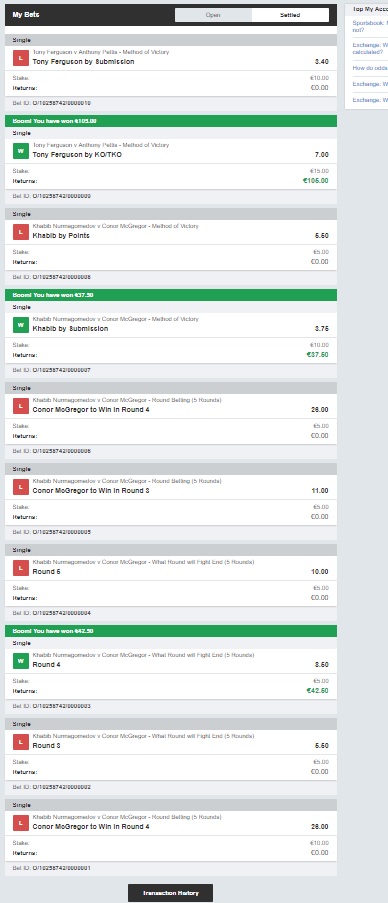Click the 'Boom! You have won €105.00' banner
This screenshot has width=388, height=903.
[x=171, y=121]
